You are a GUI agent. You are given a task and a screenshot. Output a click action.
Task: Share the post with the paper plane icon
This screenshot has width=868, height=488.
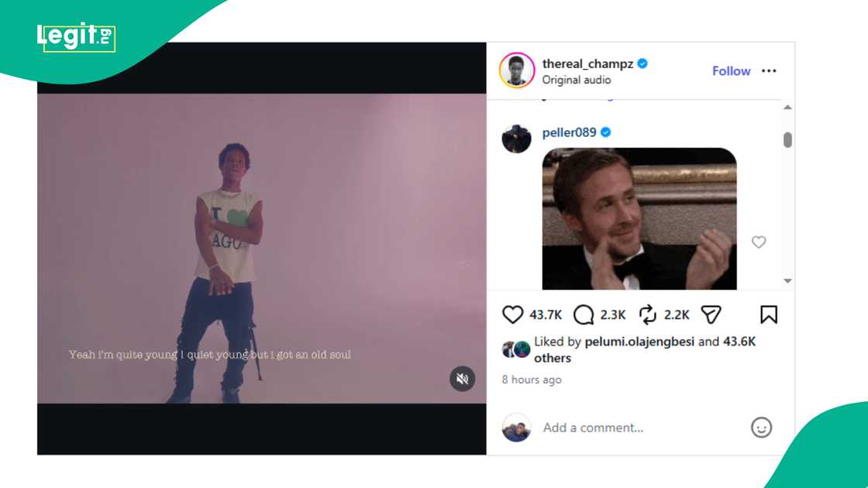pos(711,314)
